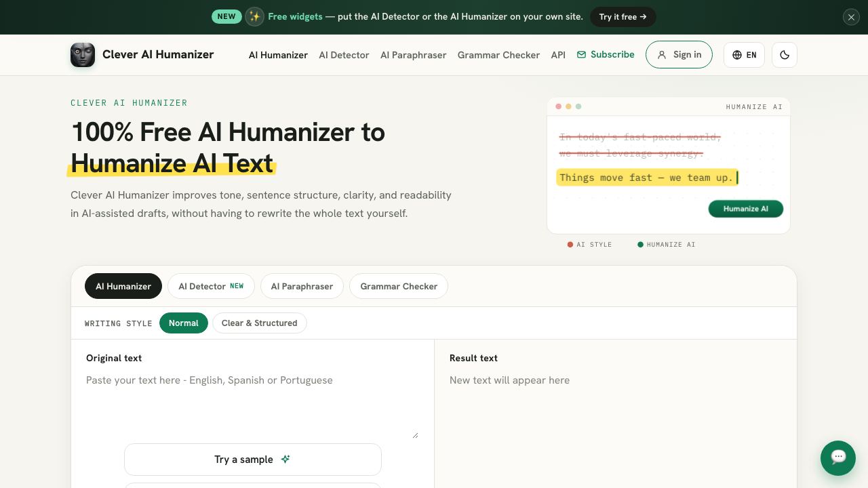Select AI Humanizer in the top navigation
This screenshot has width=868, height=488.
point(278,55)
